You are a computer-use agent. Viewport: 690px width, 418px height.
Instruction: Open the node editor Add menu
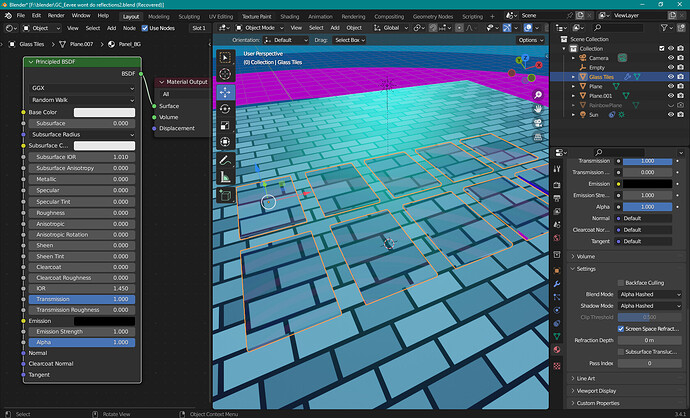tap(111, 28)
